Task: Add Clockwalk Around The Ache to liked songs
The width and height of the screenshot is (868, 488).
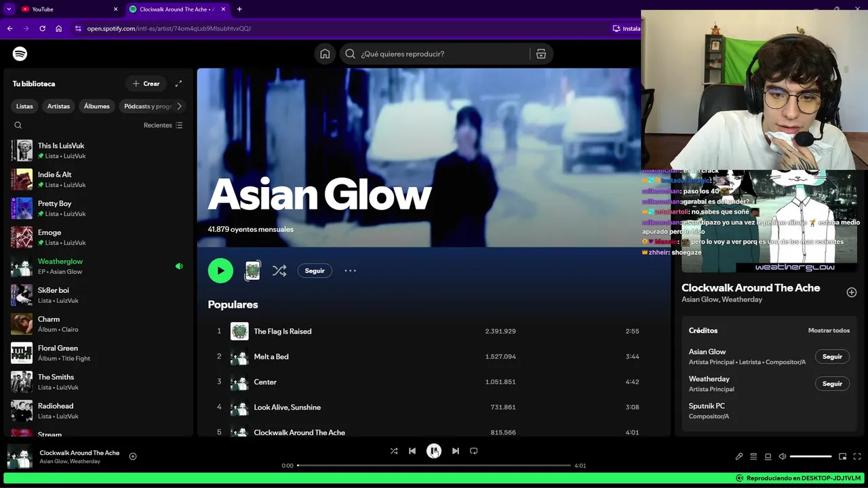Action: 851,292
